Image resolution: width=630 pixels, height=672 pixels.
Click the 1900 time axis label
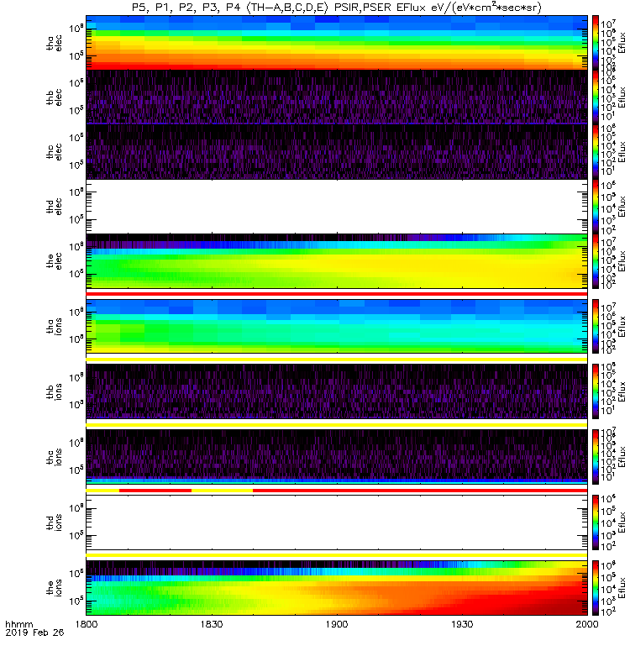(337, 624)
